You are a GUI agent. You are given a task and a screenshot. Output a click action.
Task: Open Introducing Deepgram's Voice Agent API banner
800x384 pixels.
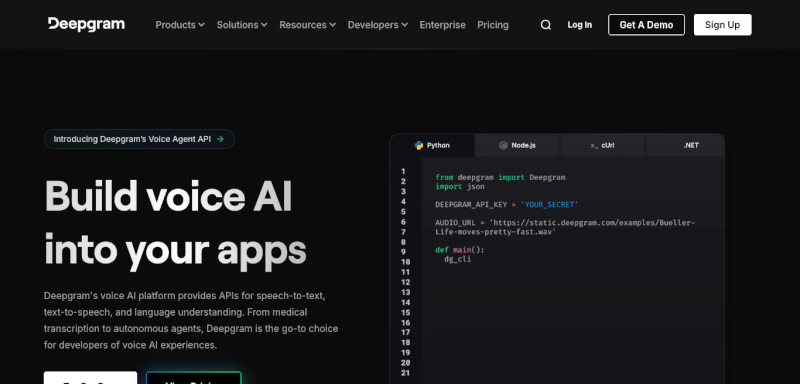(139, 139)
